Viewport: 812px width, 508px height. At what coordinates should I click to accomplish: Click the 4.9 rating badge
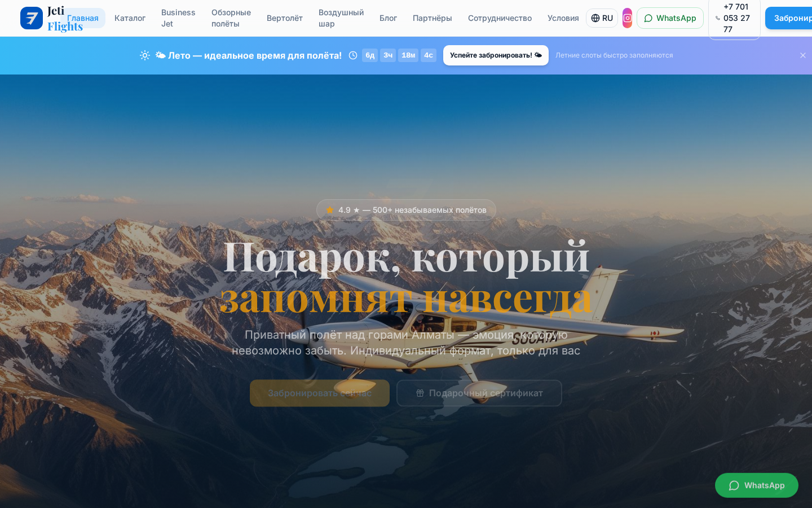pos(406,210)
